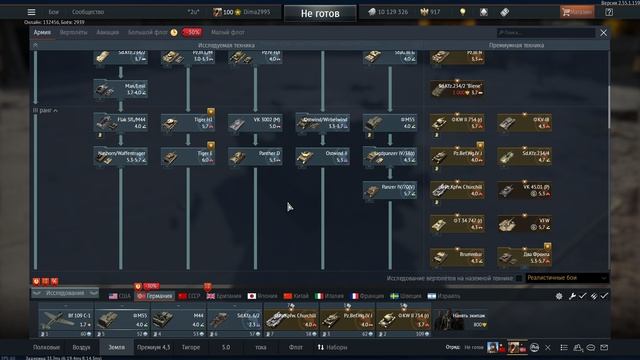This screenshot has width=640, height=360.
Task: Expand the Nashorn/Waffentrager vehicle group
Action: 120,156
